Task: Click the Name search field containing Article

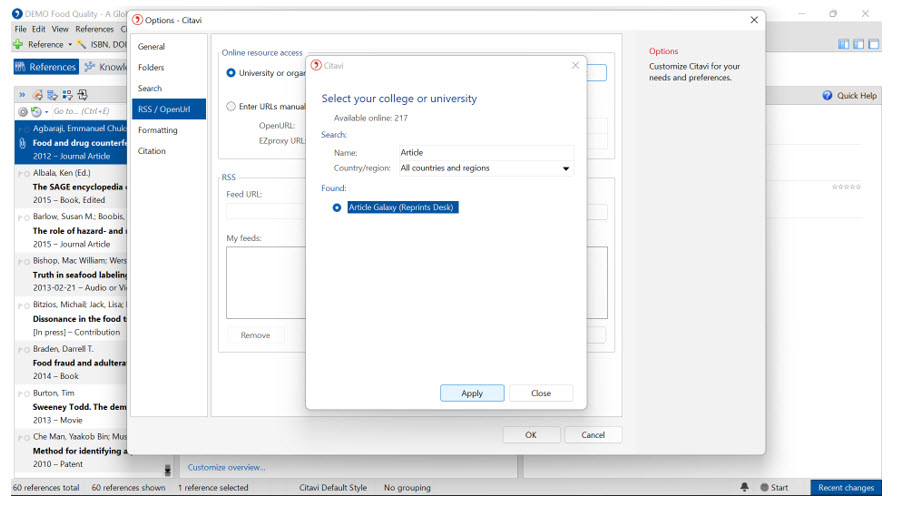Action: pos(486,152)
